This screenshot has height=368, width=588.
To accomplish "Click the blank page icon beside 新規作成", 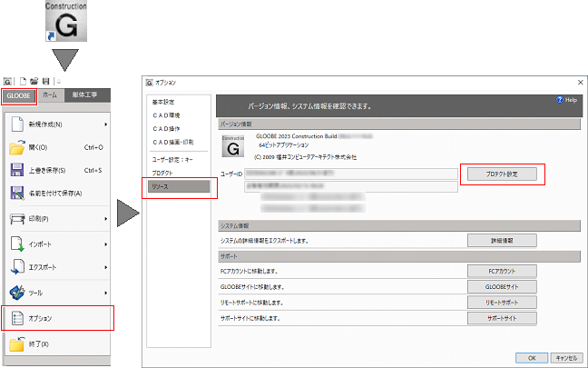I will [x=17, y=124].
